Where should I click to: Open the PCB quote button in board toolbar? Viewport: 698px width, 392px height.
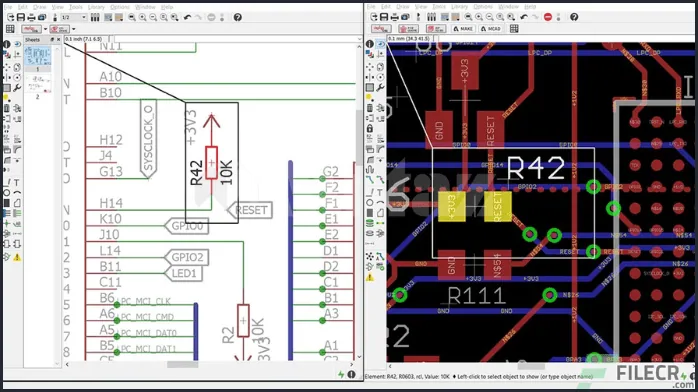tap(408, 29)
